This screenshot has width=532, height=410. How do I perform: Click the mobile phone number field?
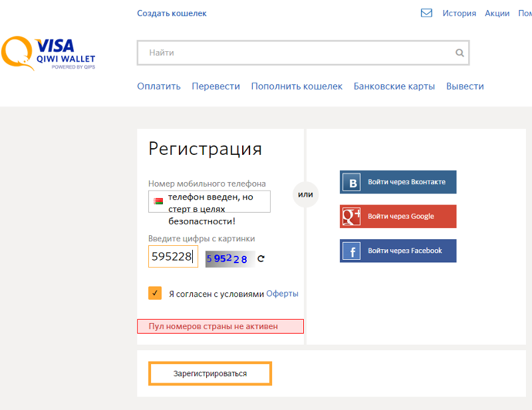209,201
